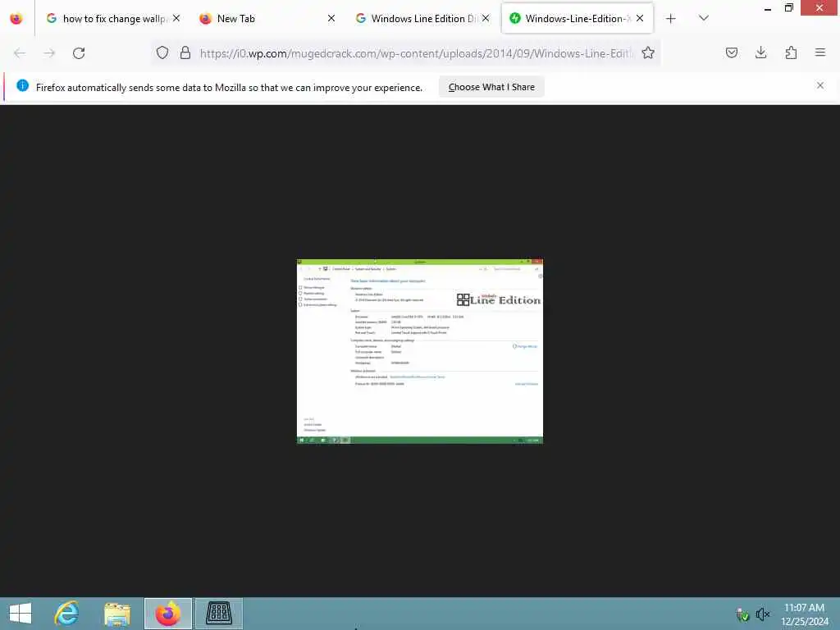Screen dimensions: 840x630
Task: Launch Internet Explorer from taskbar
Action: click(67, 614)
